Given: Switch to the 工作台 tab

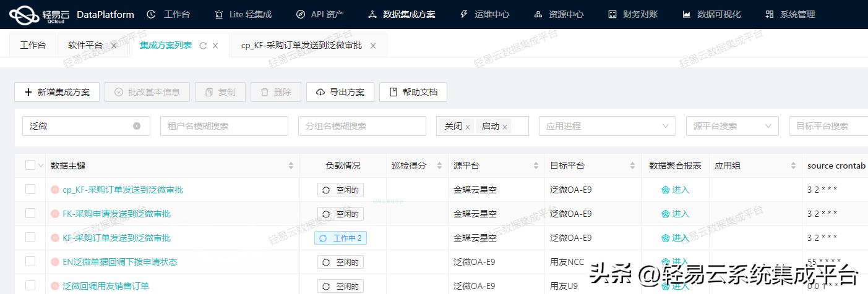Looking at the screenshot, I should [x=33, y=45].
